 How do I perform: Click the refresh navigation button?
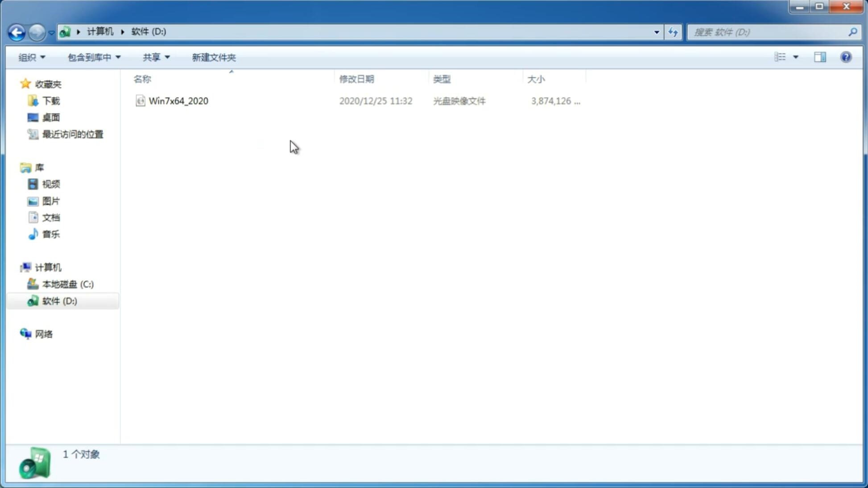click(x=673, y=32)
